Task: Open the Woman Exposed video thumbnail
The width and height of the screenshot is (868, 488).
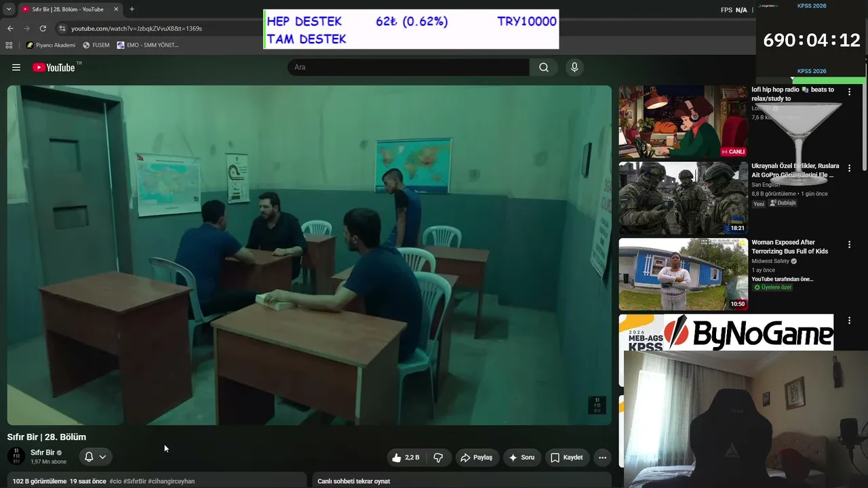Action: pos(683,274)
